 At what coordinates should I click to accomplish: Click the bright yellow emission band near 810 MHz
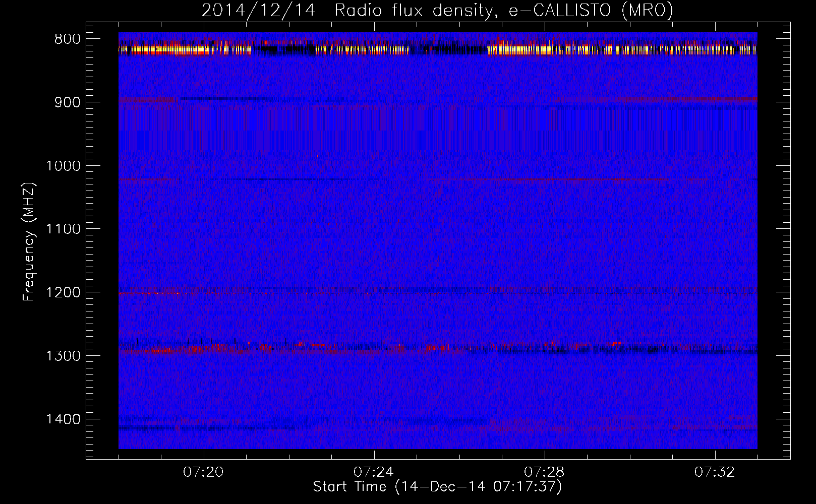coord(438,49)
